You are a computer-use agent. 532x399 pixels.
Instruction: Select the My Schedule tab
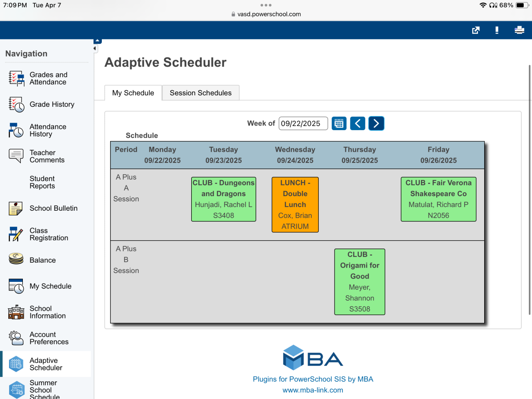[133, 93]
